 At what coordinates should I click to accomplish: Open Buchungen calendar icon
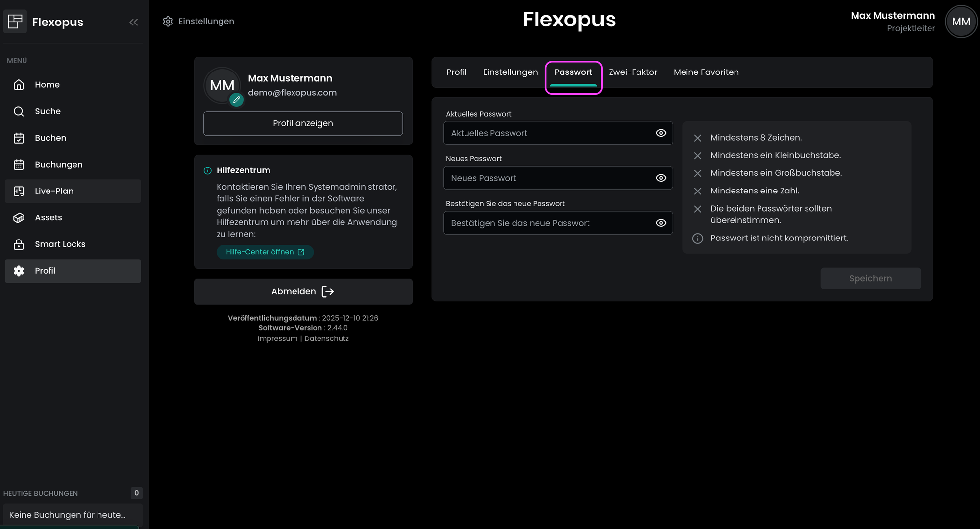19,165
